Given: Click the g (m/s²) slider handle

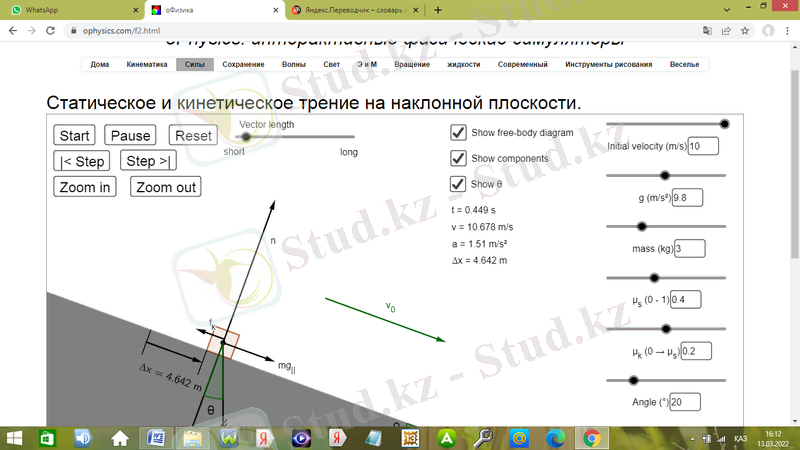Looking at the screenshot, I should 664,176.
